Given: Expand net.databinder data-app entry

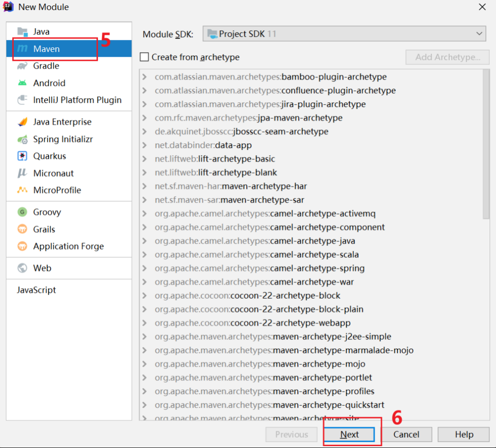Looking at the screenshot, I should point(145,145).
